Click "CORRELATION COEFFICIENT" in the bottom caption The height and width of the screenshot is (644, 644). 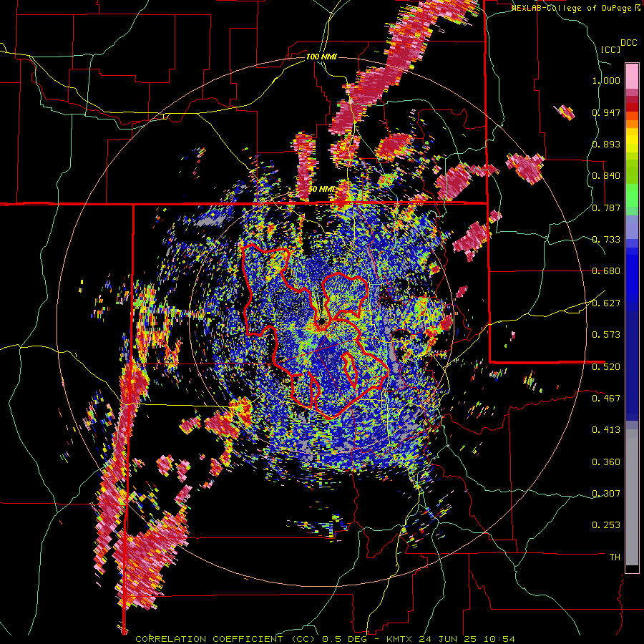coord(209,639)
